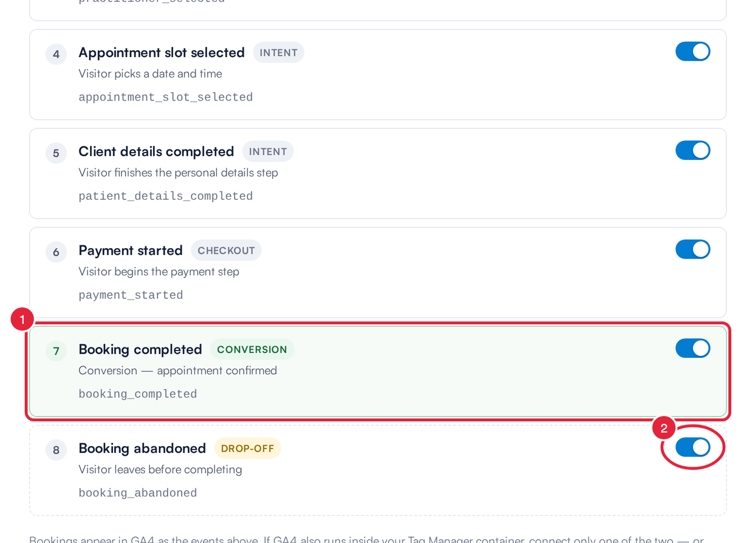Turn off Payment started event toggle

pos(692,249)
